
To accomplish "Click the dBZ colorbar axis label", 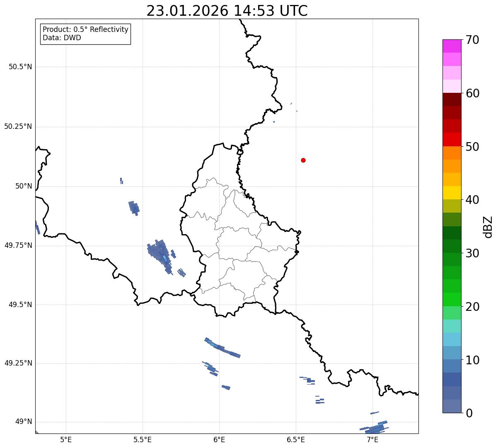I will click(488, 227).
